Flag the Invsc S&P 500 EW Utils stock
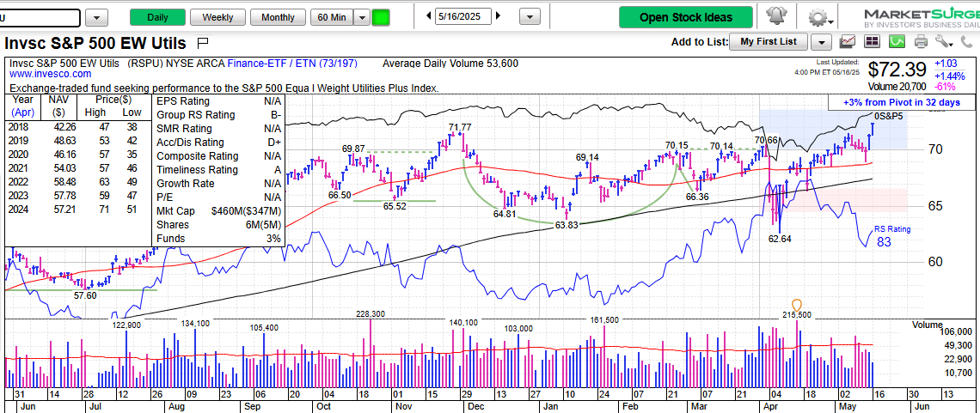This screenshot has height=413, width=980. (203, 43)
